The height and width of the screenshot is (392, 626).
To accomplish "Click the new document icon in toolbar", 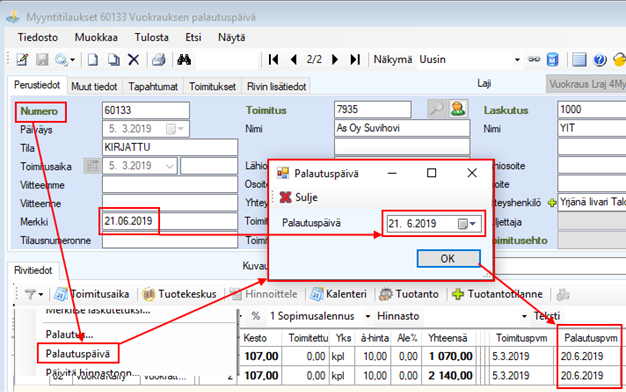I will pyautogui.click(x=93, y=60).
